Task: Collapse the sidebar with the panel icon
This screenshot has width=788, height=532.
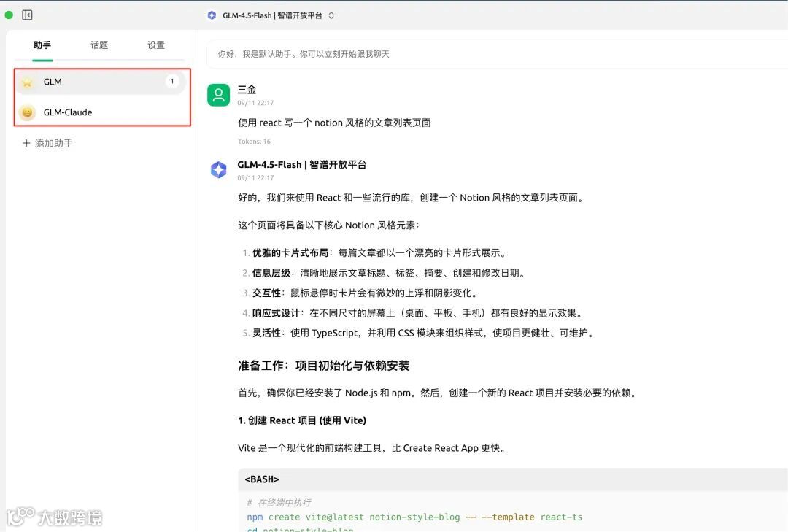Action: pos(27,15)
